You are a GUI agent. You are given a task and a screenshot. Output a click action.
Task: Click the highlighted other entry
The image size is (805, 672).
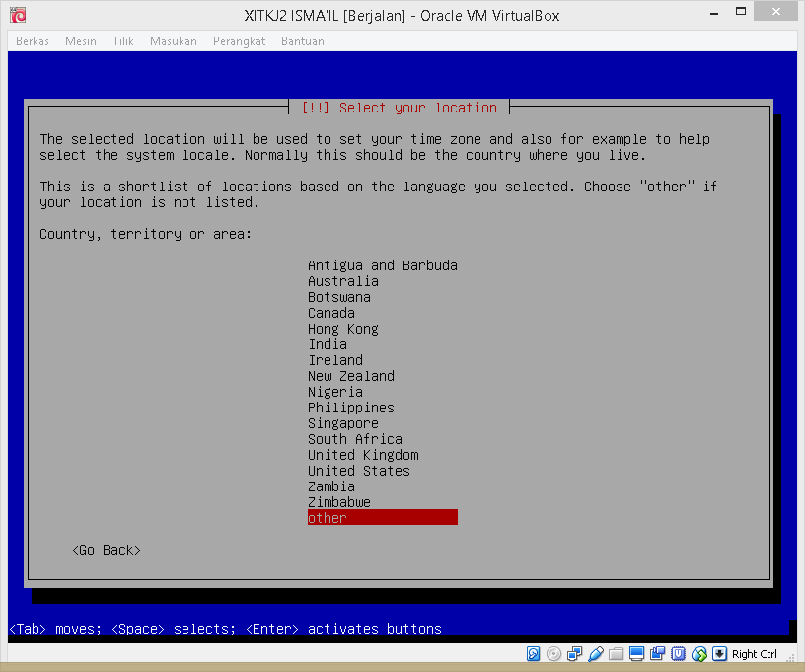(x=383, y=517)
